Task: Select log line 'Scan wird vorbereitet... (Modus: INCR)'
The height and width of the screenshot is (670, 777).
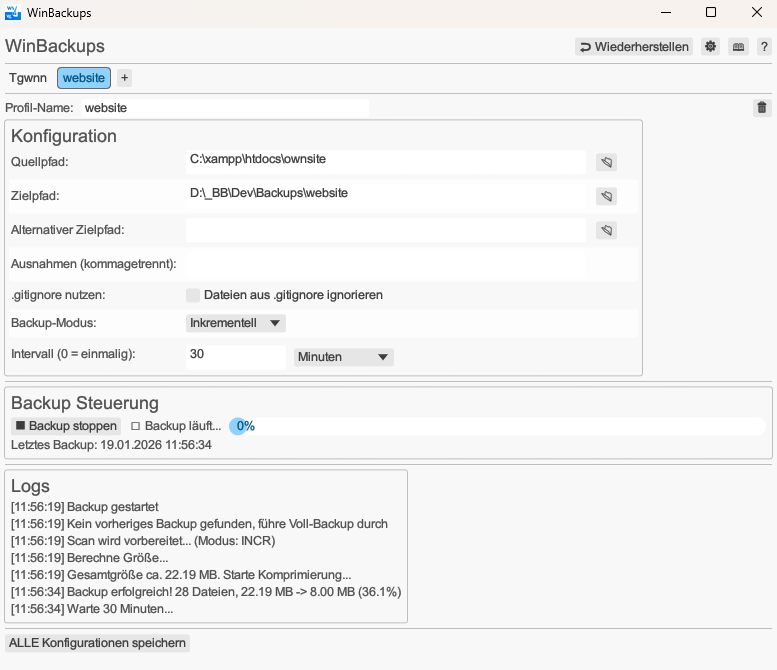Action: (x=143, y=541)
